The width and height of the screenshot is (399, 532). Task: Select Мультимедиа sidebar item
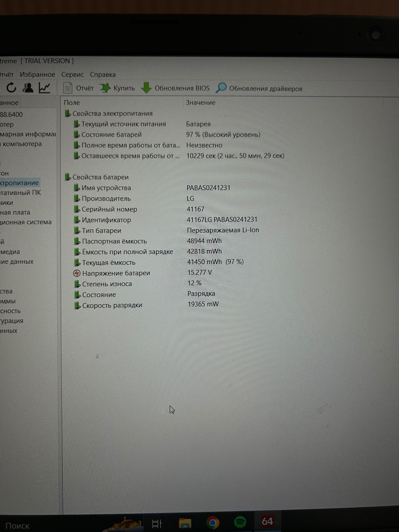(x=10, y=252)
